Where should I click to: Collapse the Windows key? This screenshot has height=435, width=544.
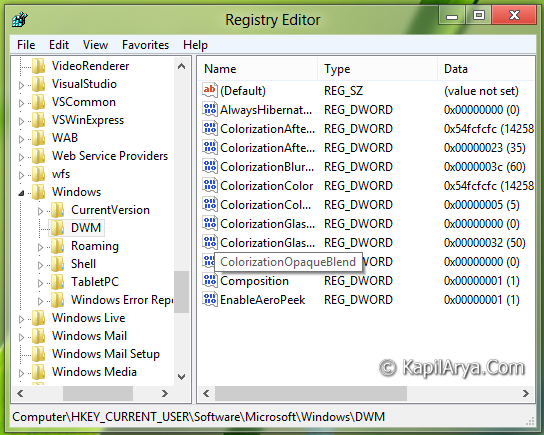(22, 193)
